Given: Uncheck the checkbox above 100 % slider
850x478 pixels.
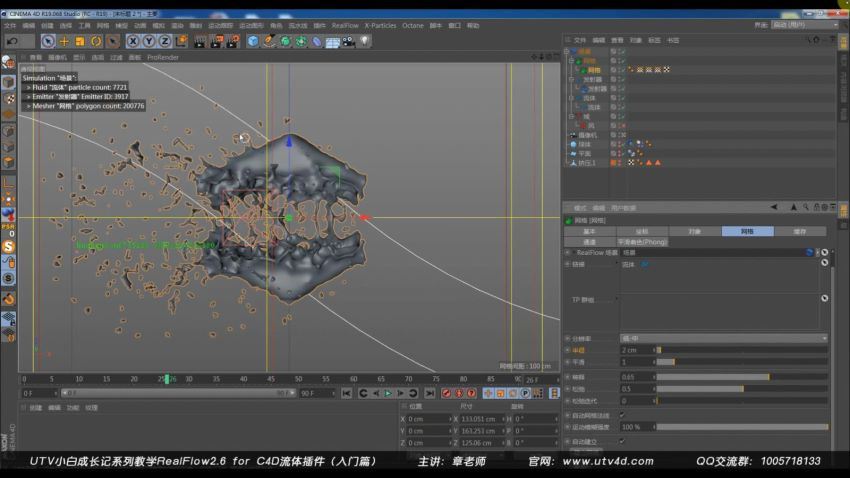Looking at the screenshot, I should click(x=622, y=415).
